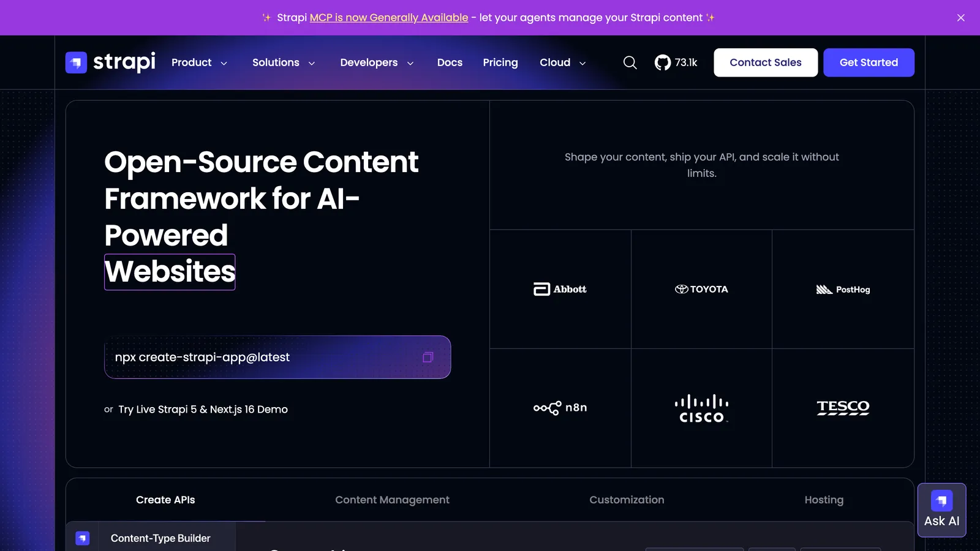Click the Content-Type Builder label
Viewport: 980px width, 551px height.
(160, 538)
